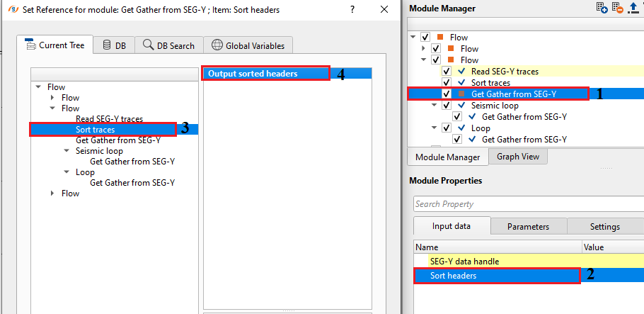Click the remove module icon in Module Manager
644x314 pixels.
[618, 8]
